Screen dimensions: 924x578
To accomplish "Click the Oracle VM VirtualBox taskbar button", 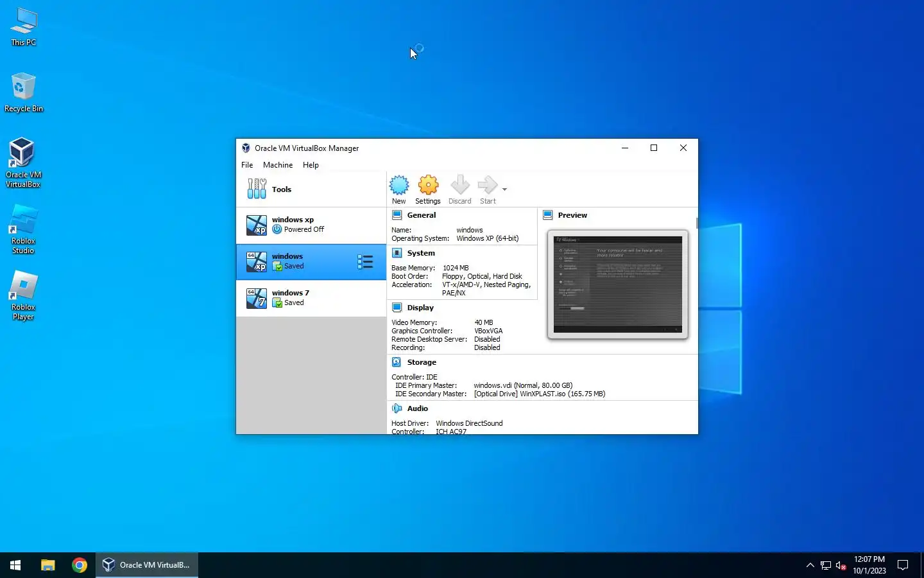I will [x=147, y=565].
